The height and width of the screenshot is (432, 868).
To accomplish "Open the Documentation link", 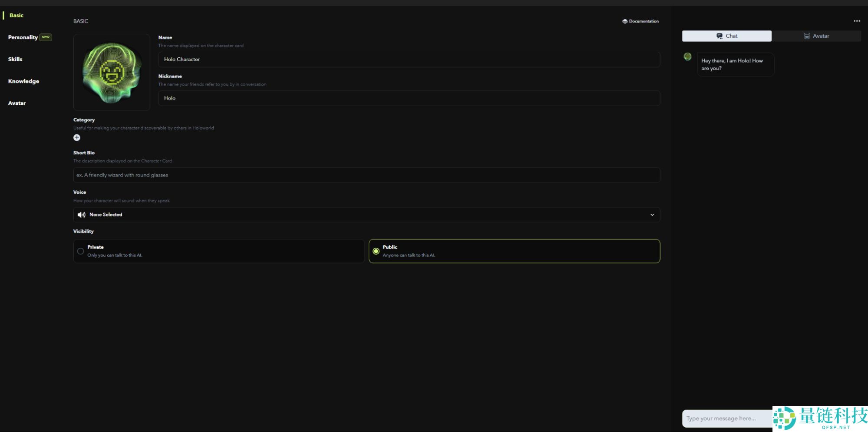I will 643,21.
